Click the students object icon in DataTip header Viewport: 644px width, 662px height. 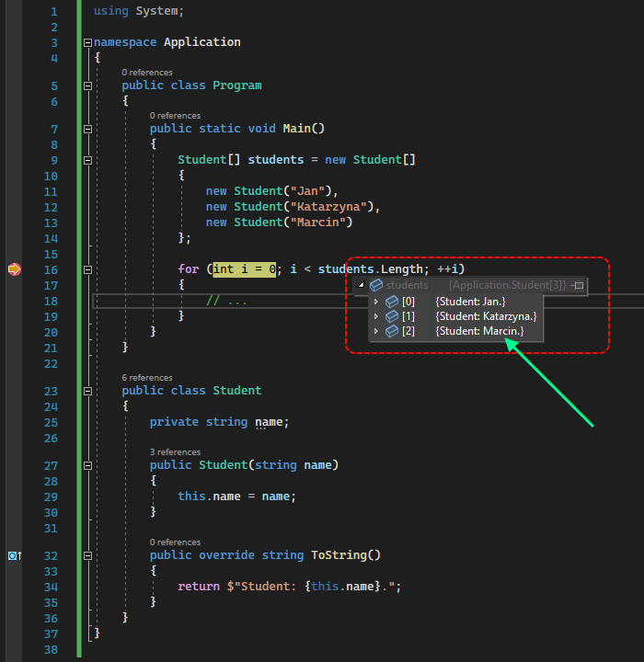[376, 286]
